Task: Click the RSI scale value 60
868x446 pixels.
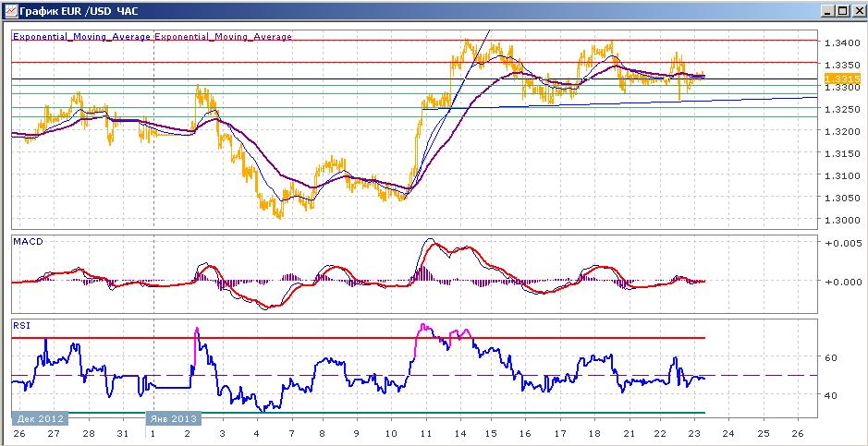Action: [x=830, y=357]
